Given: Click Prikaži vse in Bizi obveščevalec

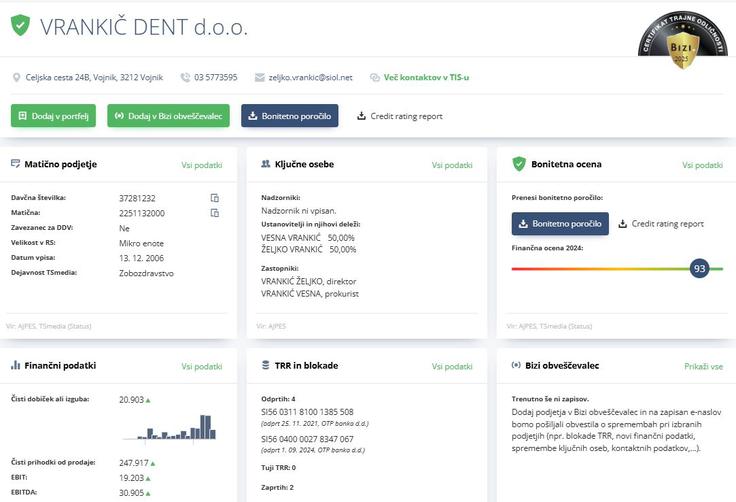Looking at the screenshot, I should pyautogui.click(x=703, y=366).
